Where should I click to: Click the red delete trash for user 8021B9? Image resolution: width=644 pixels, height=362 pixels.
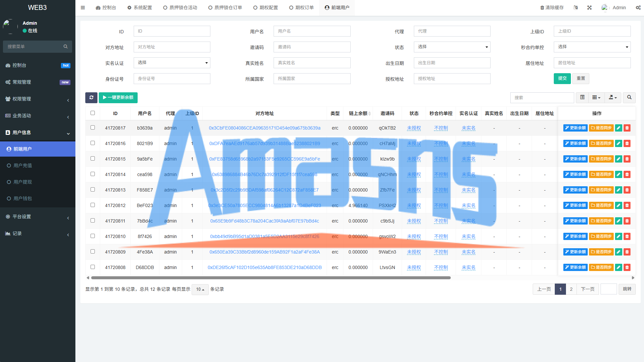(x=627, y=143)
